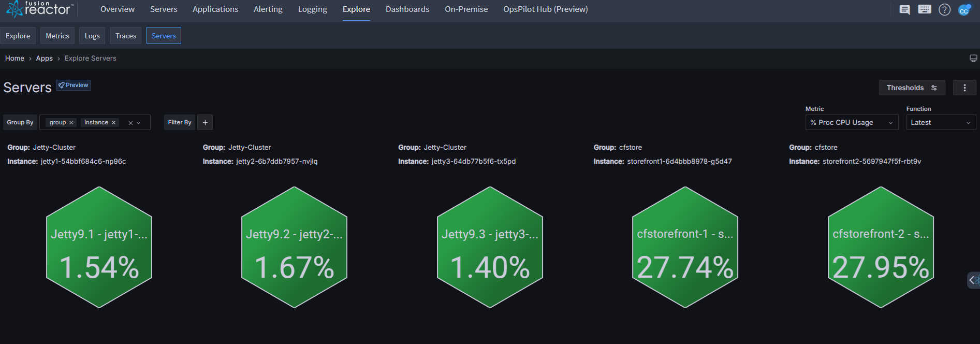Open the help question mark icon

pyautogui.click(x=944, y=10)
